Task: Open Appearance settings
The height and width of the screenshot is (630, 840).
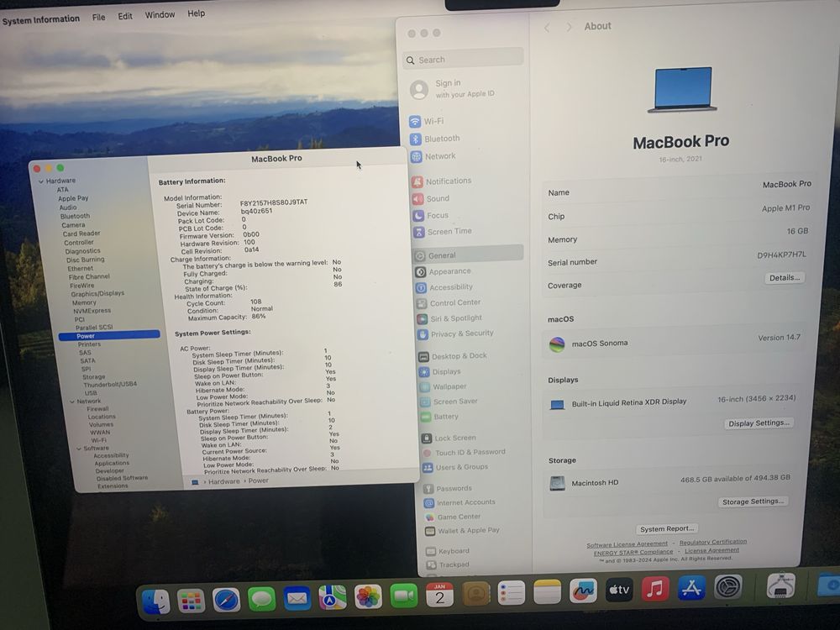Action: [444, 271]
